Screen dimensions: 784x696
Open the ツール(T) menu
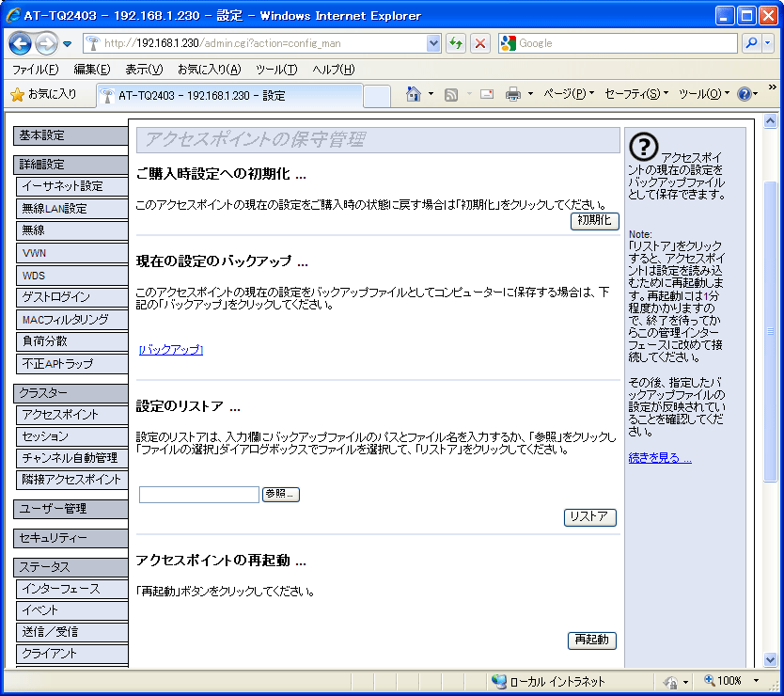click(276, 70)
